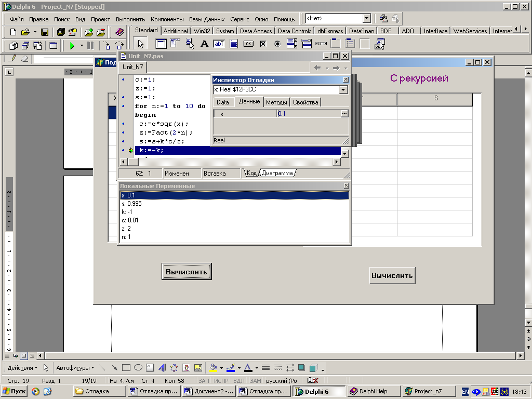This screenshot has width=532, height=399.
Task: Select the ListBox component icon
Action: tap(292, 44)
